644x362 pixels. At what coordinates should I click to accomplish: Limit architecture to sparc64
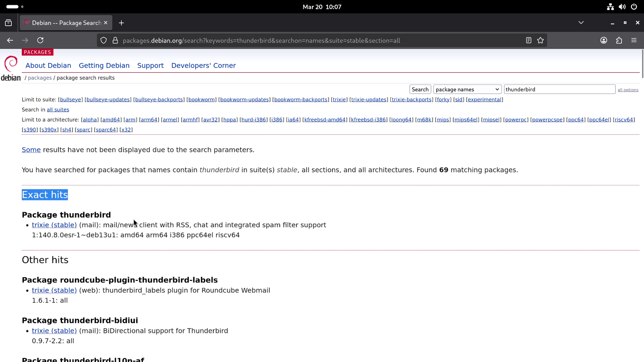[106, 130]
